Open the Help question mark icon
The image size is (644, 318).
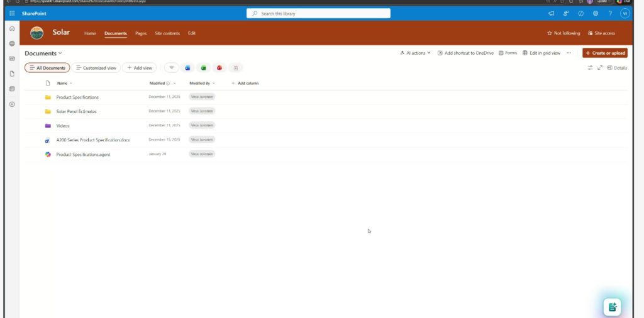pos(610,13)
